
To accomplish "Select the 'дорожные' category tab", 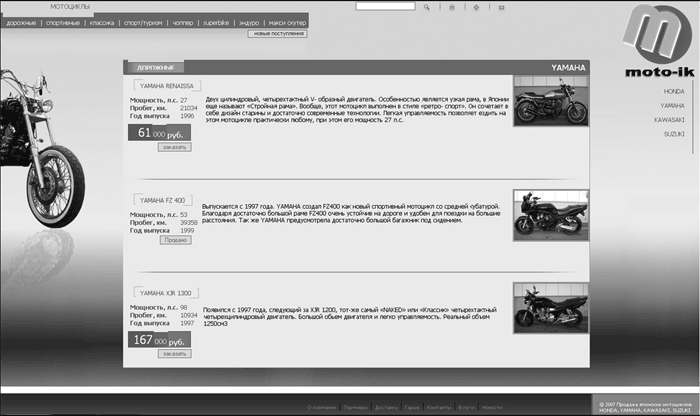I will pos(21,21).
